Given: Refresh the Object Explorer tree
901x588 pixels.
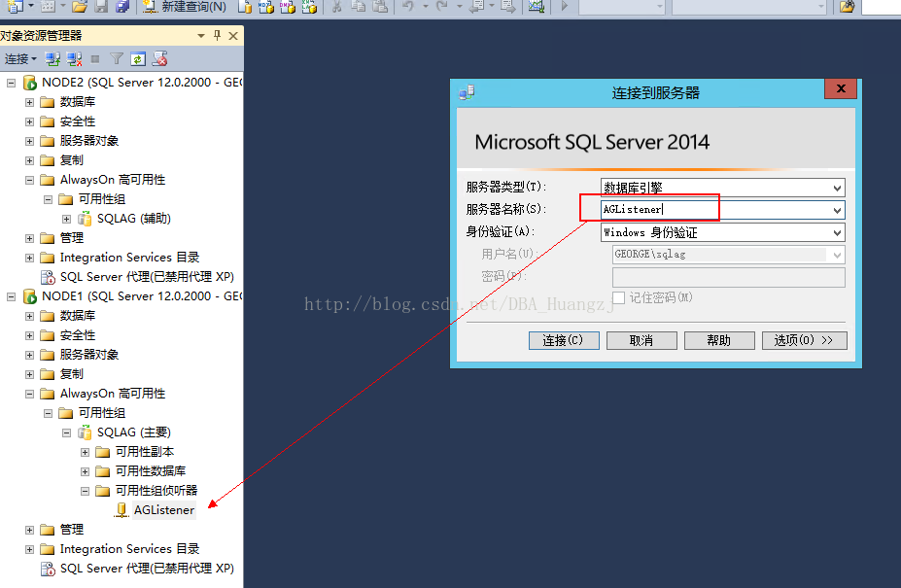Looking at the screenshot, I should (138, 58).
